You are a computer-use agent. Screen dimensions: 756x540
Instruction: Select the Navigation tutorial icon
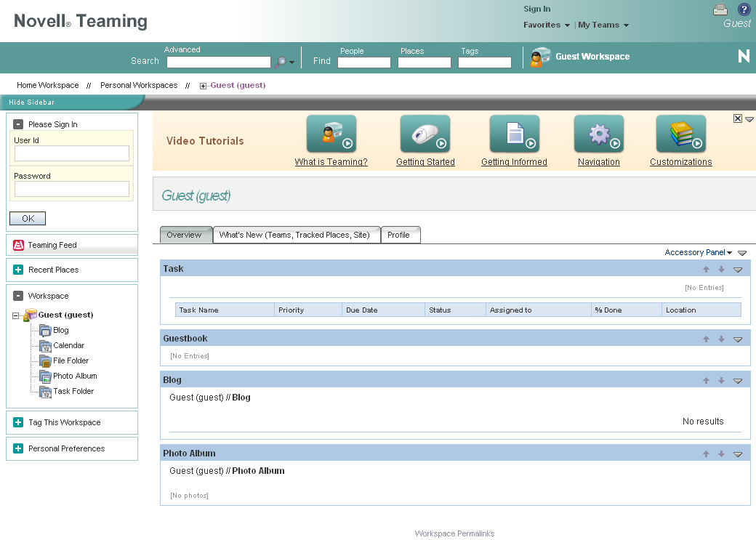(598, 134)
